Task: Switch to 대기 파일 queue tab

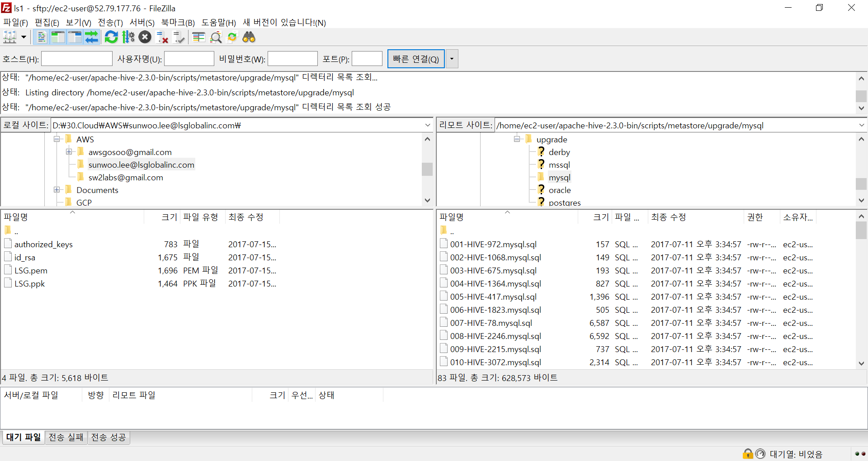Action: coord(23,437)
